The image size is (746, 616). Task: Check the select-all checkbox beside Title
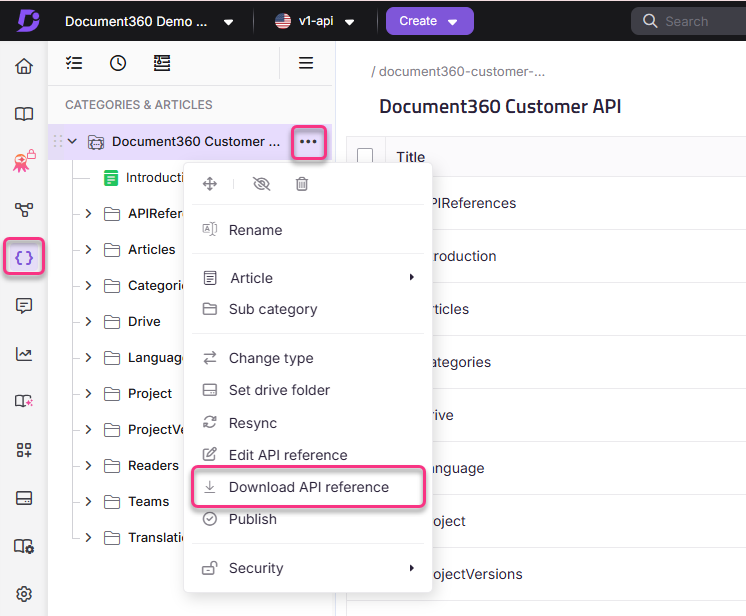[x=365, y=156]
